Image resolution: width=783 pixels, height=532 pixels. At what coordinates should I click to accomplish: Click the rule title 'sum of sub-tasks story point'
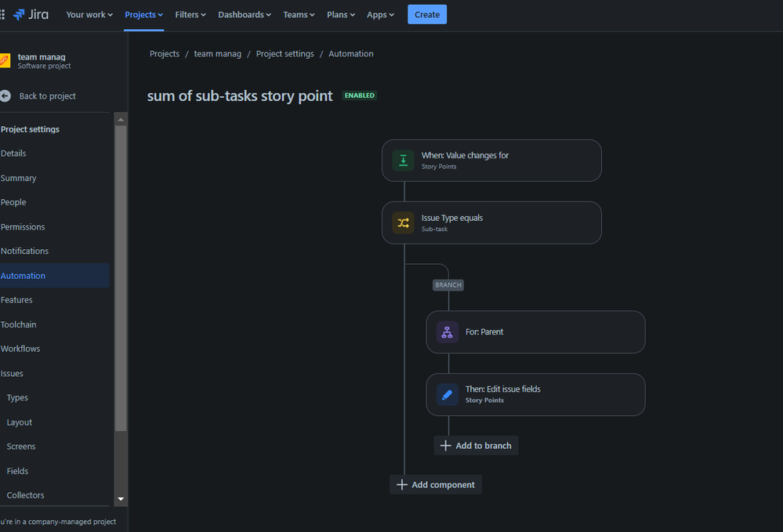coord(240,96)
